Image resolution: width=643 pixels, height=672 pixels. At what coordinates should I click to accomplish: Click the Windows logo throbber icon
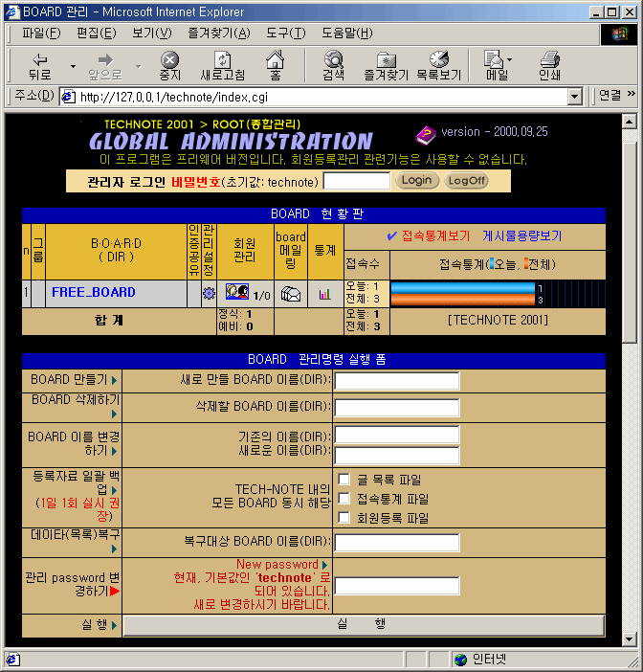[618, 34]
